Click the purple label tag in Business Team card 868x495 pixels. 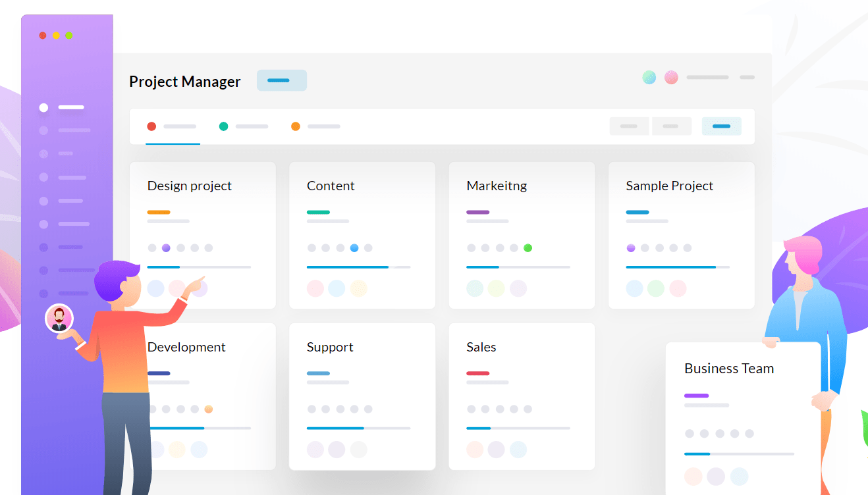[x=697, y=396]
